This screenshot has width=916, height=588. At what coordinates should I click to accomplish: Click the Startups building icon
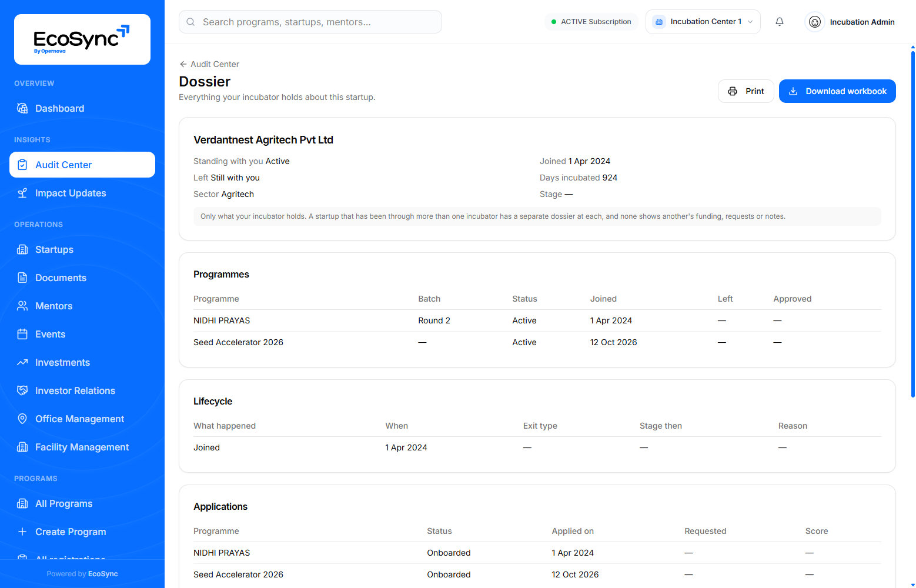[x=22, y=249]
